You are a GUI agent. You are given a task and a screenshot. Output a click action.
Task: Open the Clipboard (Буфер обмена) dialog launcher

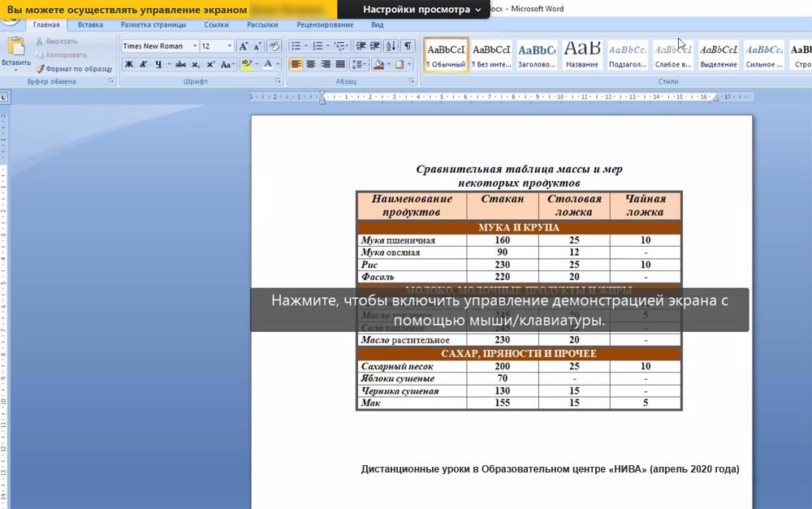(x=110, y=81)
